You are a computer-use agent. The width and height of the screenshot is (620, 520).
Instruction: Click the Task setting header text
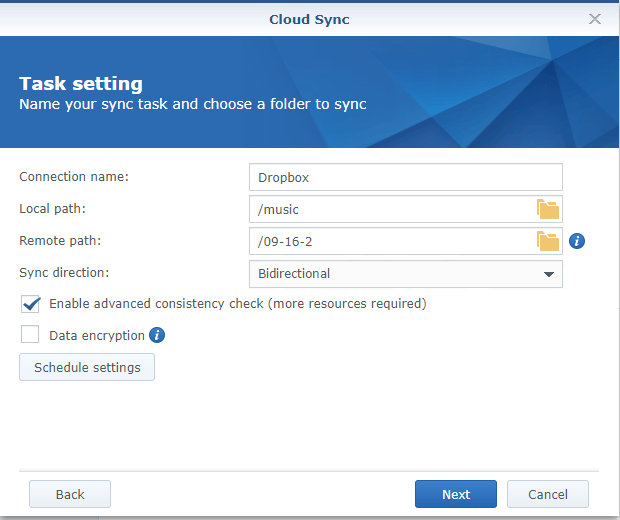[81, 83]
